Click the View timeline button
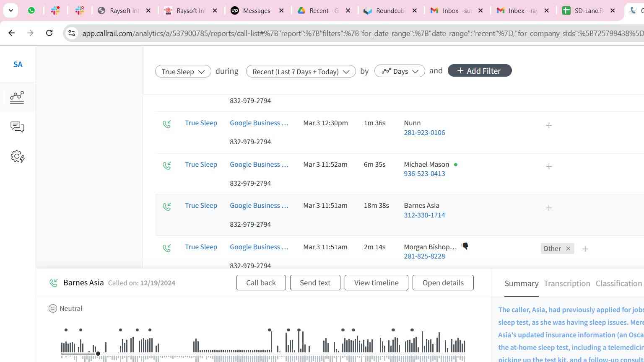The image size is (644, 362). [377, 283]
